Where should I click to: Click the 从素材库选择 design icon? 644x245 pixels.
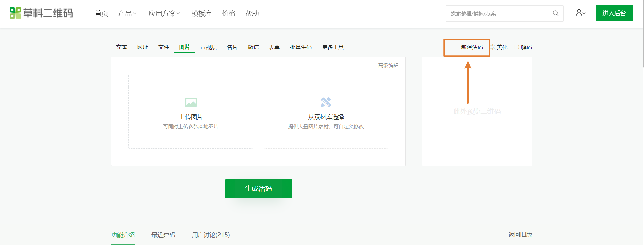[326, 102]
